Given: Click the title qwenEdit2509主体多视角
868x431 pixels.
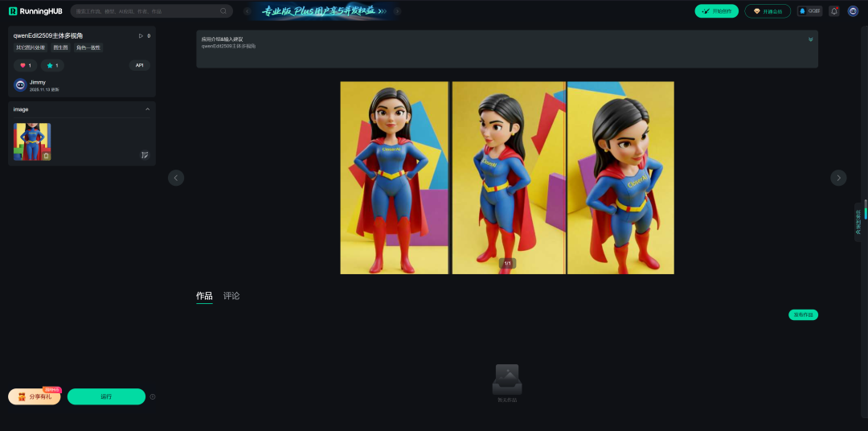Looking at the screenshot, I should point(48,36).
